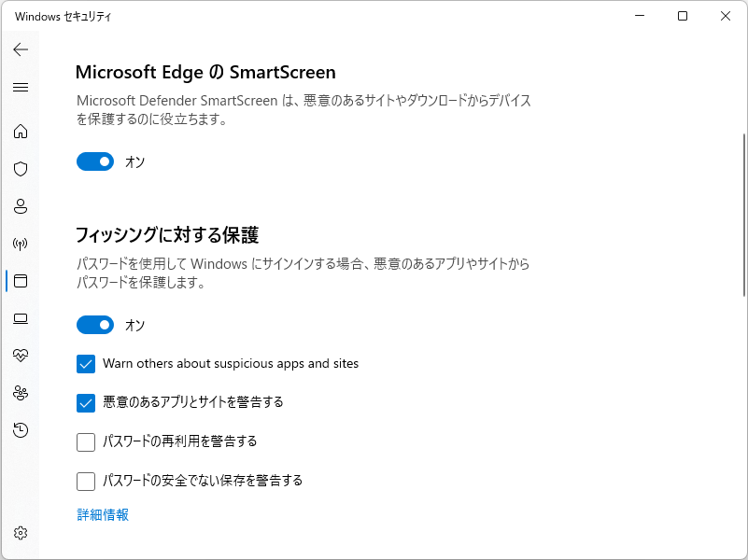Open Protection history via the clock icon
748x560 pixels.
[21, 430]
